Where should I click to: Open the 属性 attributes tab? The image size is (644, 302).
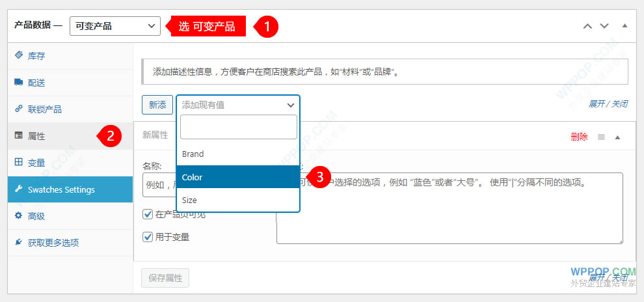click(36, 136)
